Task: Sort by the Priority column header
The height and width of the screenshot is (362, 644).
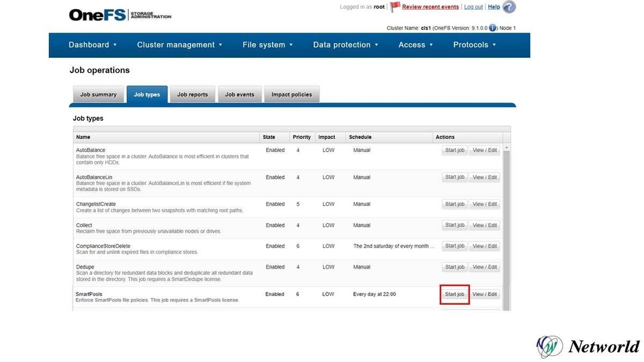Action: tap(302, 137)
